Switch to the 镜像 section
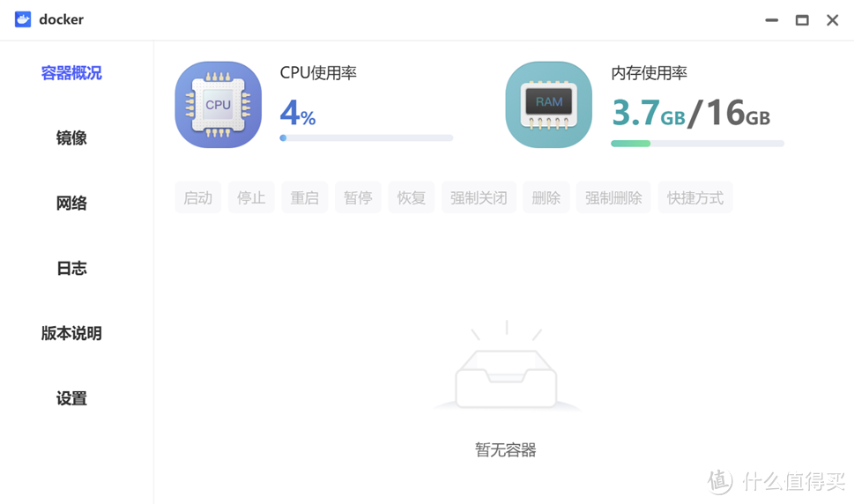Viewport: 854px width, 504px height. click(x=71, y=138)
